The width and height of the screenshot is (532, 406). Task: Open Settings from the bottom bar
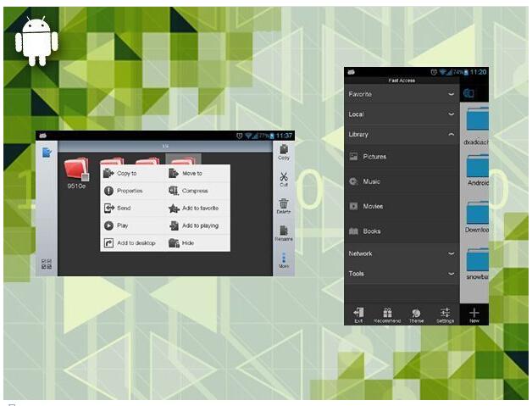pyautogui.click(x=445, y=313)
